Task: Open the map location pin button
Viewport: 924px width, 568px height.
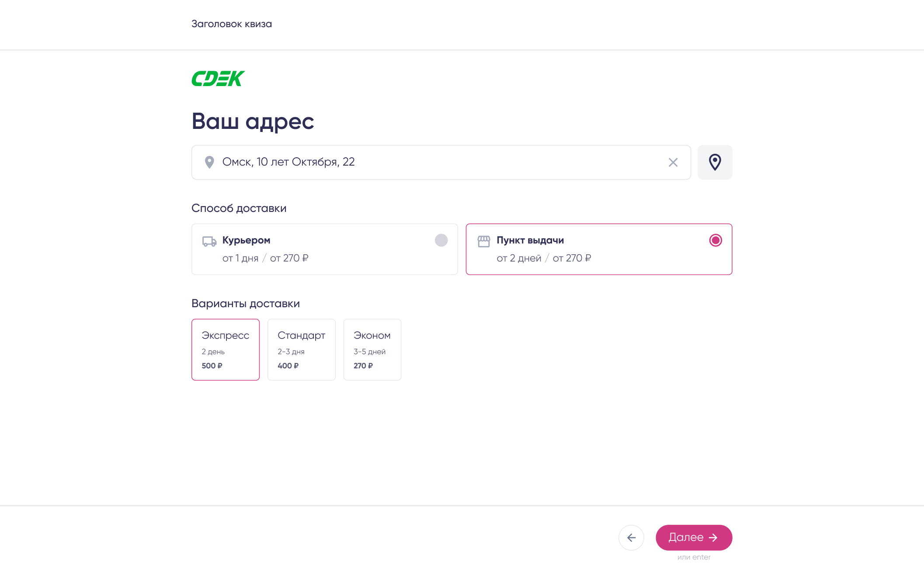Action: 715,162
